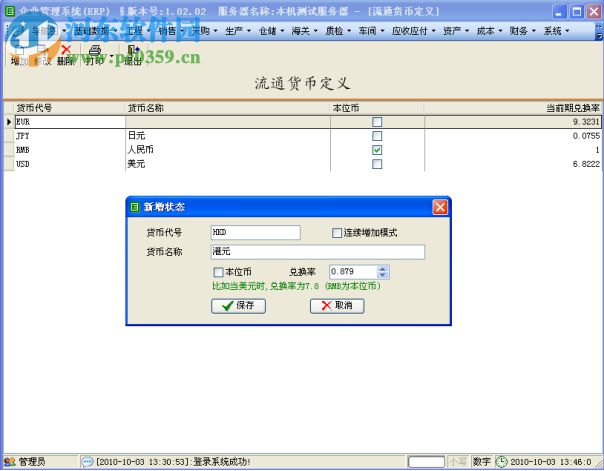This screenshot has height=471, width=604.
Task: Click the 增加 (add) toolbar icon
Action: tap(18, 50)
